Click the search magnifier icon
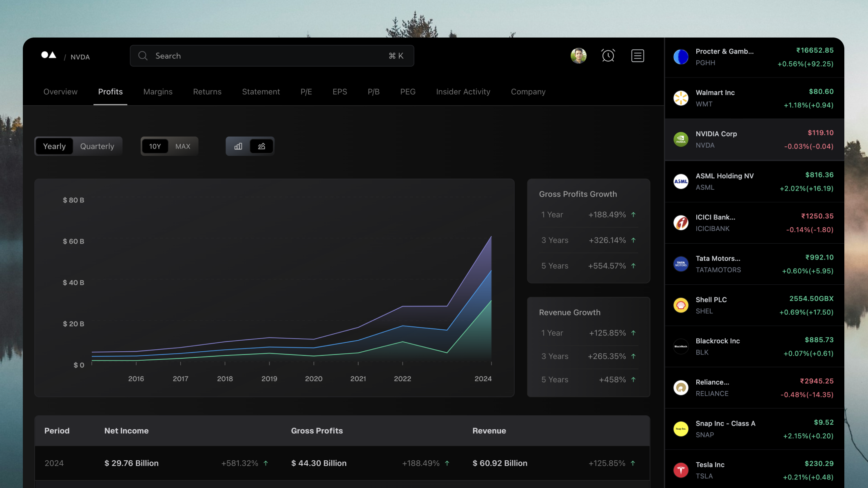868x488 pixels. coord(143,56)
